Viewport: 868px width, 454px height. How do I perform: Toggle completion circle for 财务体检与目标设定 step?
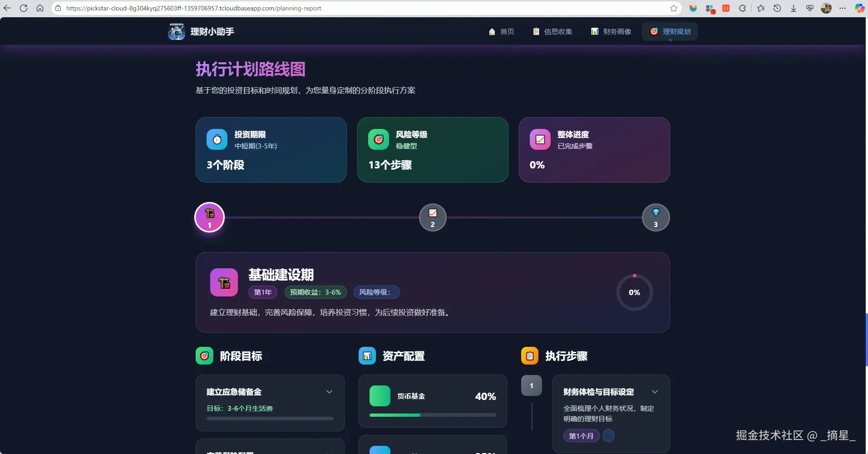608,436
